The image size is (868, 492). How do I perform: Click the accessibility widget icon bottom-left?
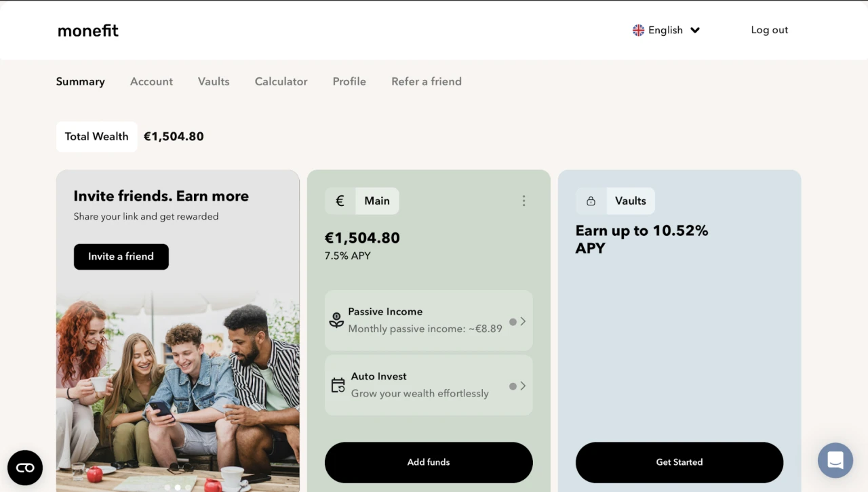click(x=25, y=468)
